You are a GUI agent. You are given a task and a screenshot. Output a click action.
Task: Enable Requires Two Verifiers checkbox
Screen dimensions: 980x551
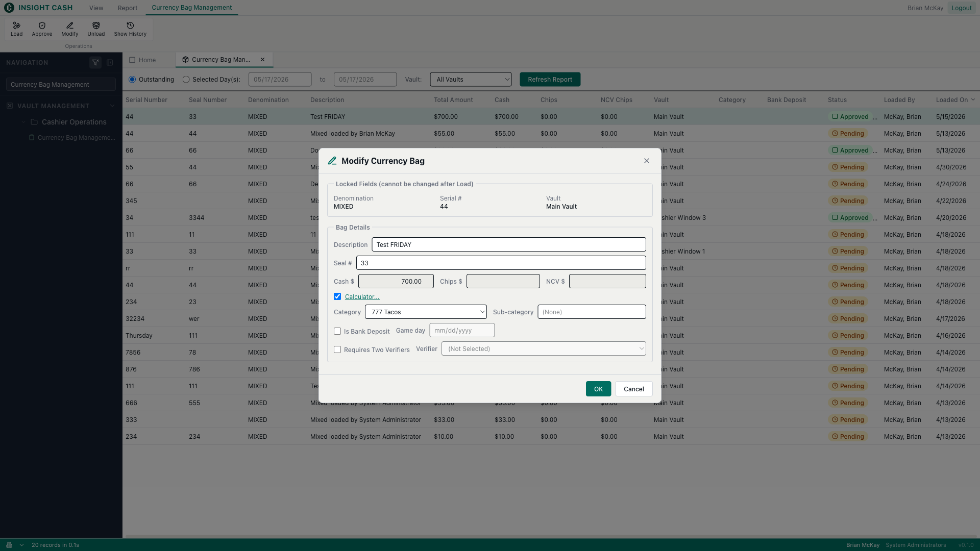point(337,349)
